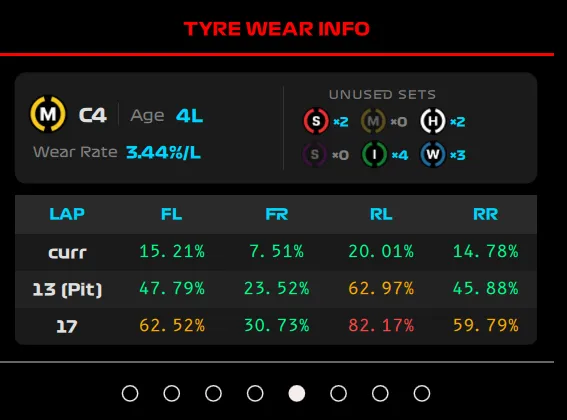Click the TYRE WEAR INFO heading
Viewport: 567px width, 420px height.
click(x=277, y=29)
